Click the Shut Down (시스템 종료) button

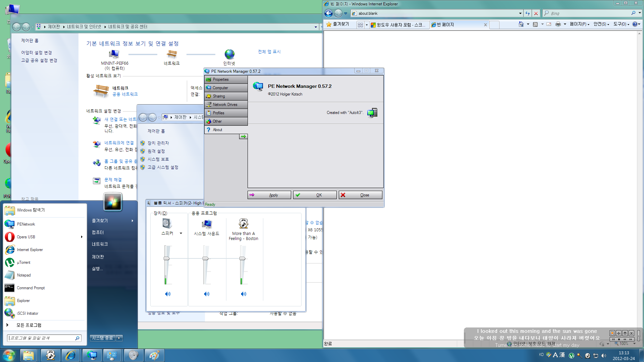[x=103, y=338]
